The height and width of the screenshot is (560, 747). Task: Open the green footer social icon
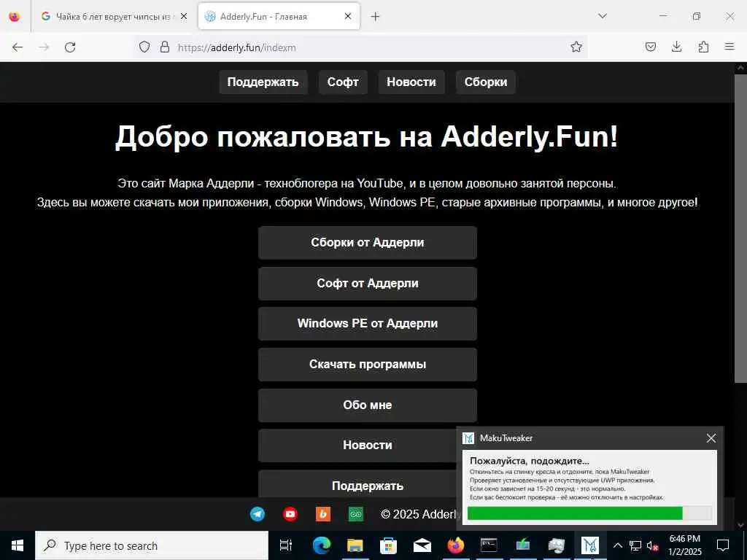(x=356, y=514)
